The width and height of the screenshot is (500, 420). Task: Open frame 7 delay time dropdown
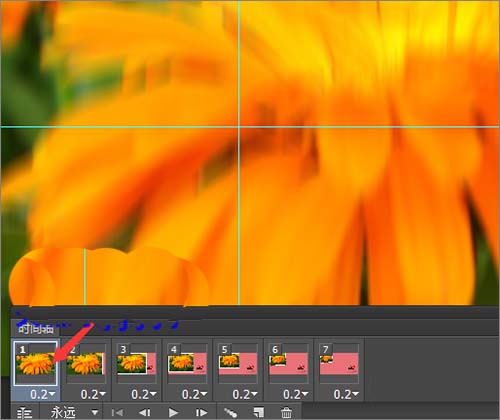[x=346, y=394]
